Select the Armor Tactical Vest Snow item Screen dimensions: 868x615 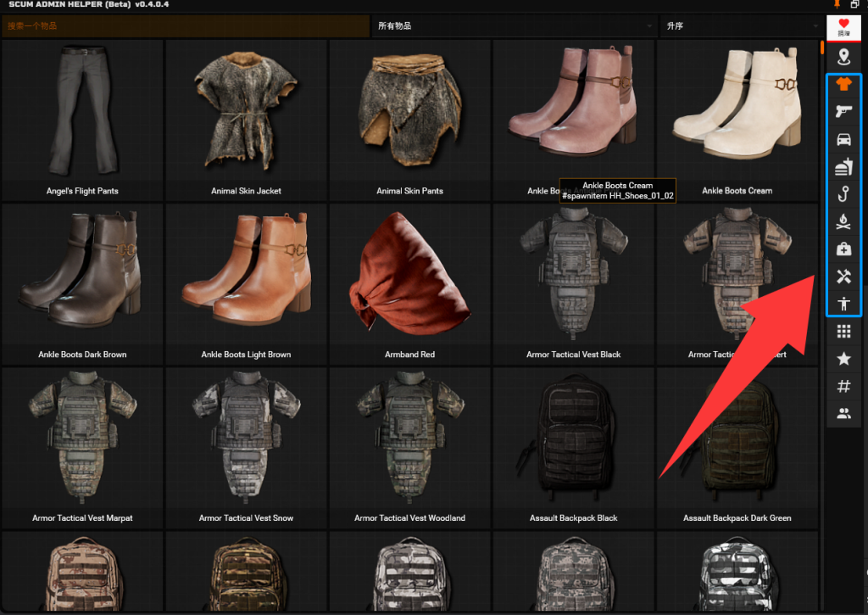247,448
